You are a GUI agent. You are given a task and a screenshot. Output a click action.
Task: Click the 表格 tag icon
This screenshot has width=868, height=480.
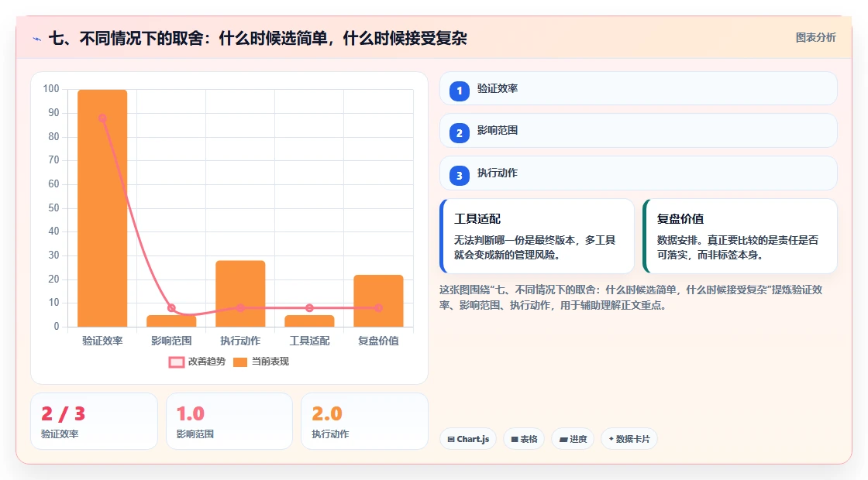click(515, 439)
